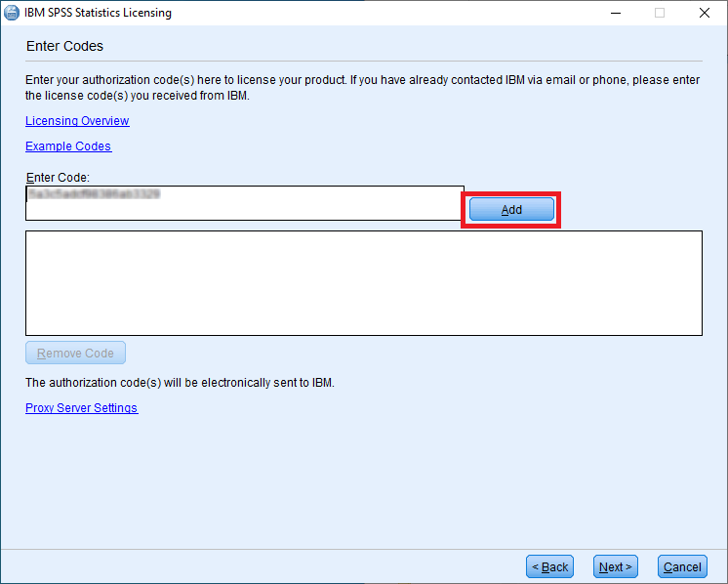Click the Remove Code button
Viewport: 728px width, 584px height.
pos(75,354)
